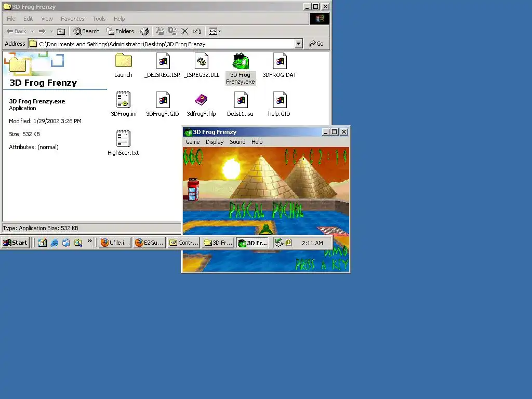532x399 pixels.
Task: Select the 3D Frog Frenzy.exe frog icon
Action: click(x=241, y=61)
